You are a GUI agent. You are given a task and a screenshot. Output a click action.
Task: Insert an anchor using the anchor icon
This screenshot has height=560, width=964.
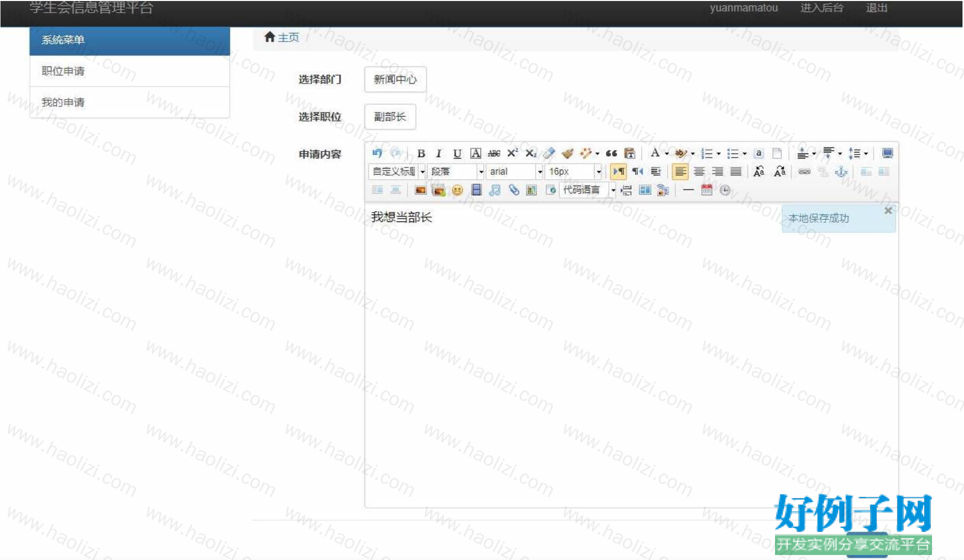coord(841,171)
